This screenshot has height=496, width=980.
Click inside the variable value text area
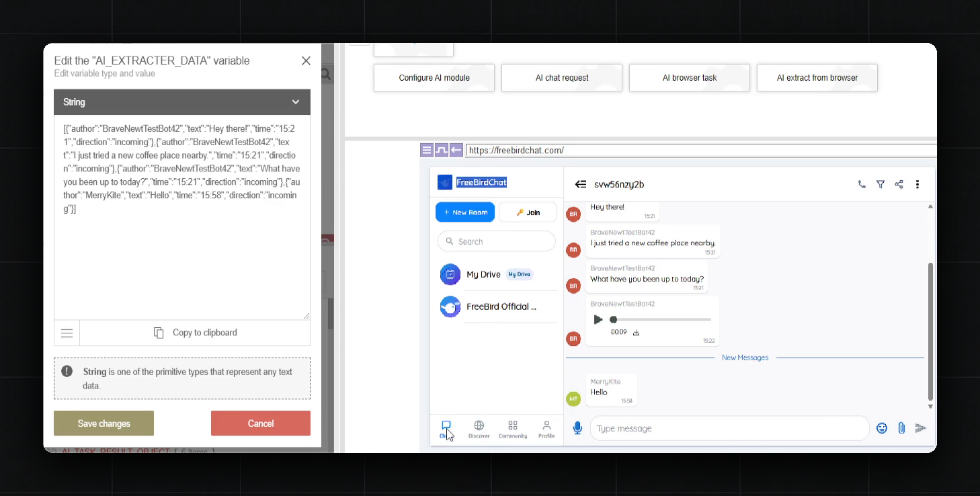click(x=182, y=217)
